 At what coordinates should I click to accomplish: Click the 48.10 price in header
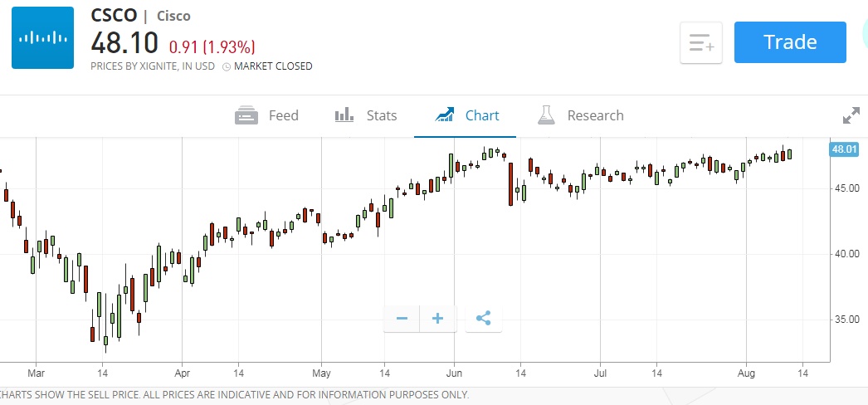click(125, 43)
